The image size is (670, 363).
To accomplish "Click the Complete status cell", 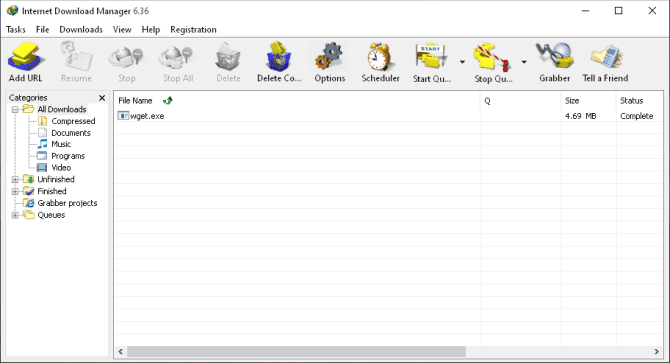I will point(636,116).
